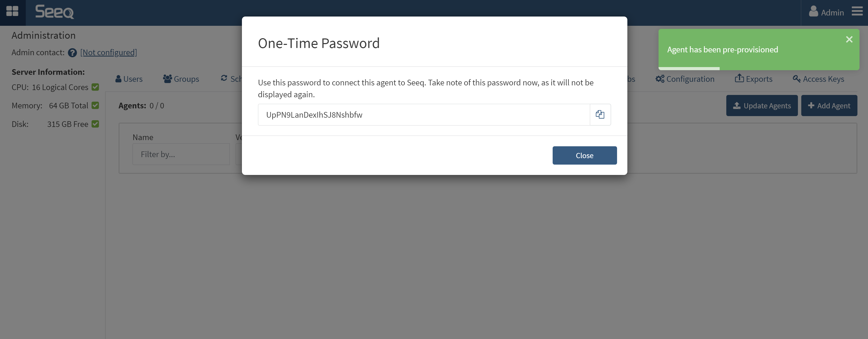868x339 pixels.
Task: Open the hamburger menu
Action: (857, 11)
